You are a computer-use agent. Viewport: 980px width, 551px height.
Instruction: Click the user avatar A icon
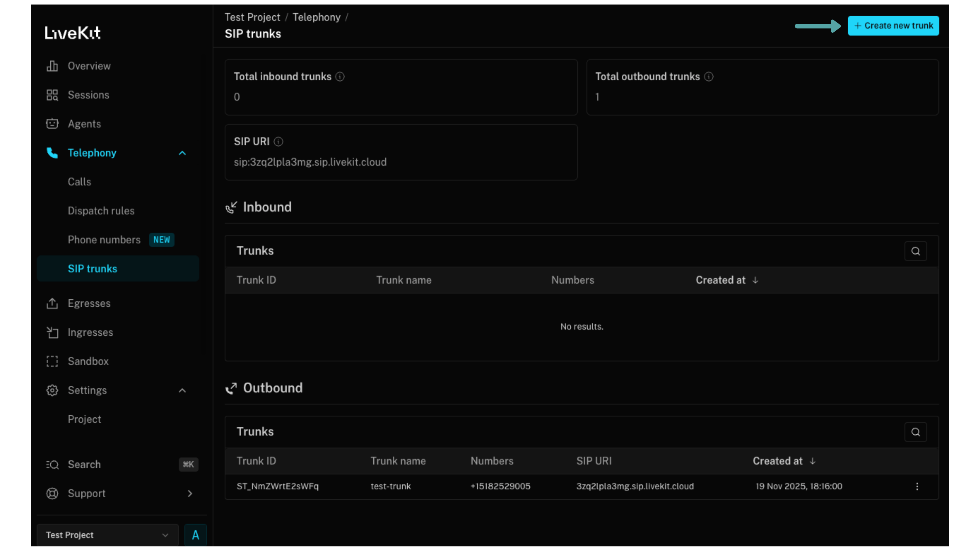pyautogui.click(x=196, y=535)
